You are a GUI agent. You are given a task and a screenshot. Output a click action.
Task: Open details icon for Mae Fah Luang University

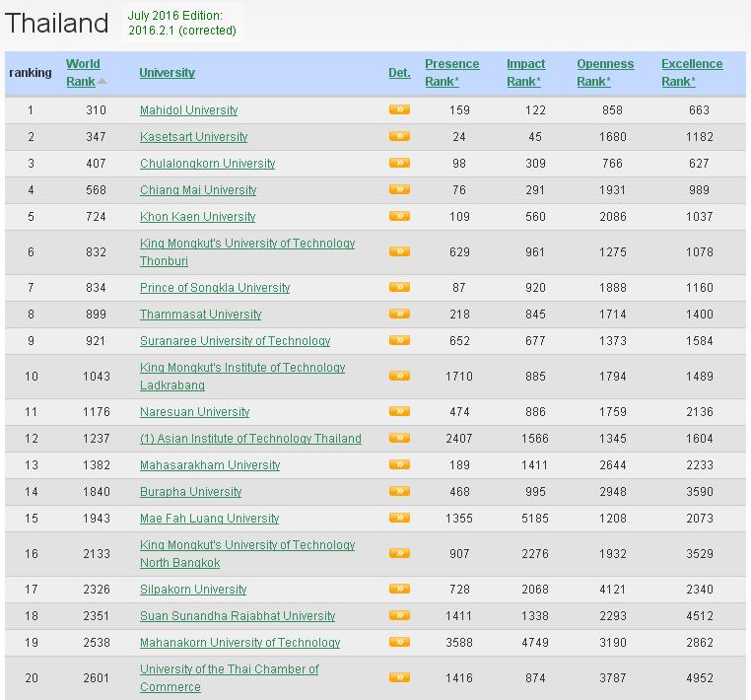pos(399,518)
